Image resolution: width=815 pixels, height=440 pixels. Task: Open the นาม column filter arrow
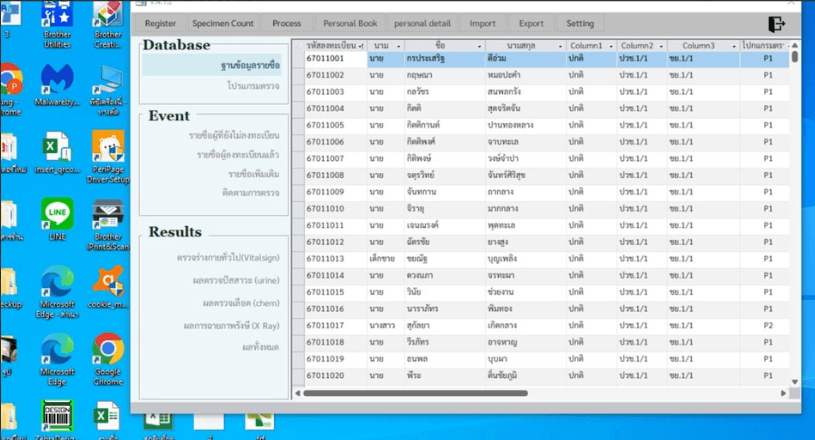coord(399,46)
